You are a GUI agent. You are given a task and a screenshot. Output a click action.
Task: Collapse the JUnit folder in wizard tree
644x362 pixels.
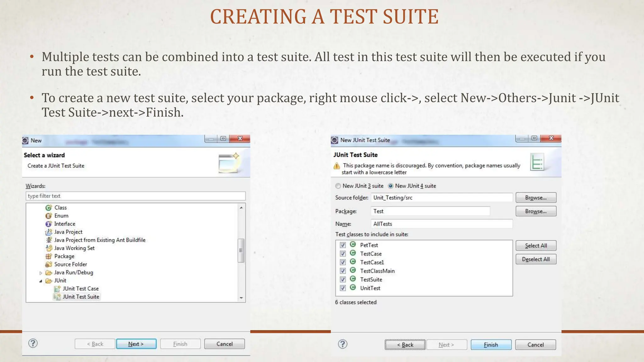click(41, 281)
